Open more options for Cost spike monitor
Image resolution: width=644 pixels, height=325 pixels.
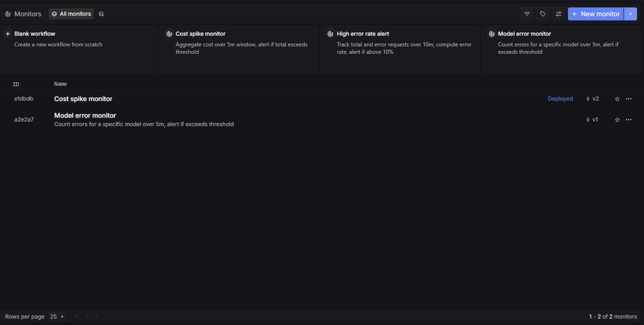[x=629, y=99]
